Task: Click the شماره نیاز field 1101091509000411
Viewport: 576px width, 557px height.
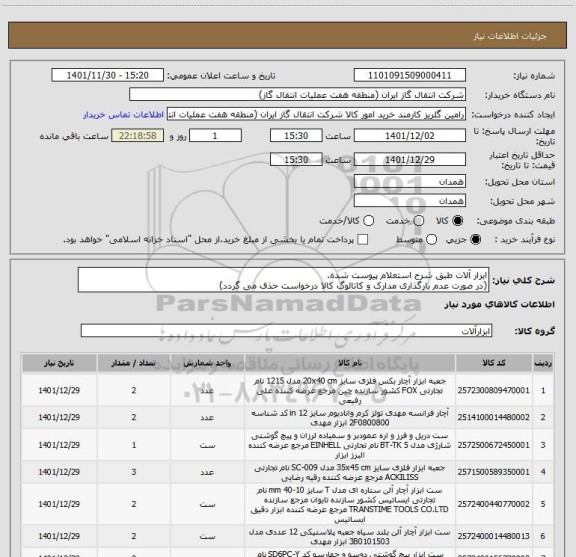Action: click(x=410, y=75)
